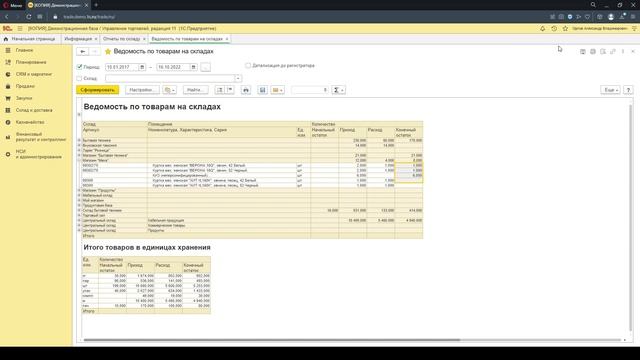Viewport: 640px width, 360px height.
Task: Click the Сформировать button
Action: click(98, 90)
